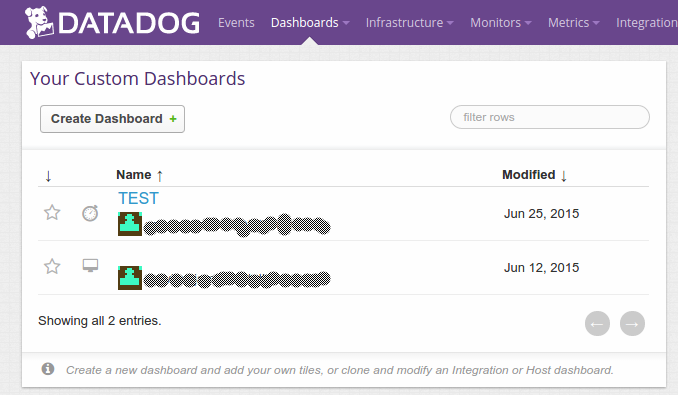This screenshot has height=396, width=680.
Task: Open the Integrations menu item
Action: tap(647, 23)
